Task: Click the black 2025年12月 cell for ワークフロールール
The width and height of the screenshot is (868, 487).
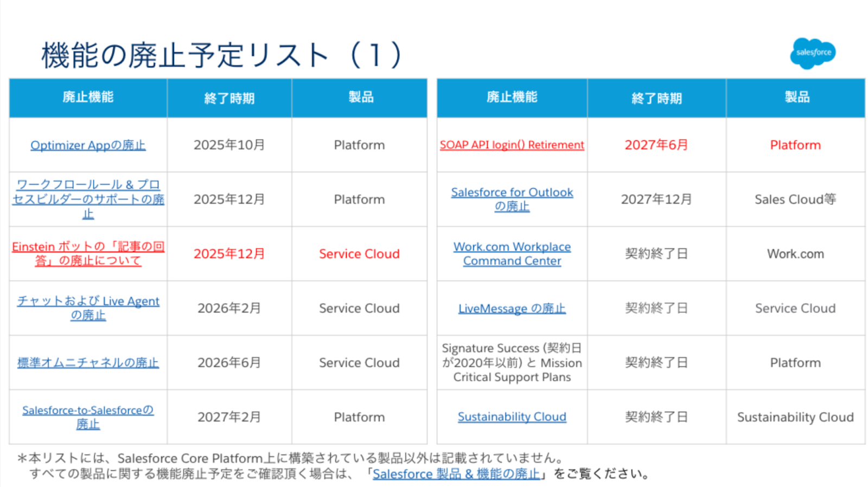Action: pos(229,199)
